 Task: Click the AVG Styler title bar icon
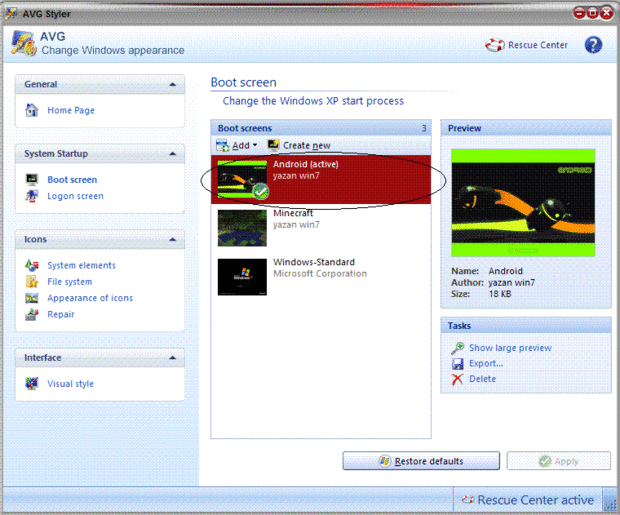11,13
